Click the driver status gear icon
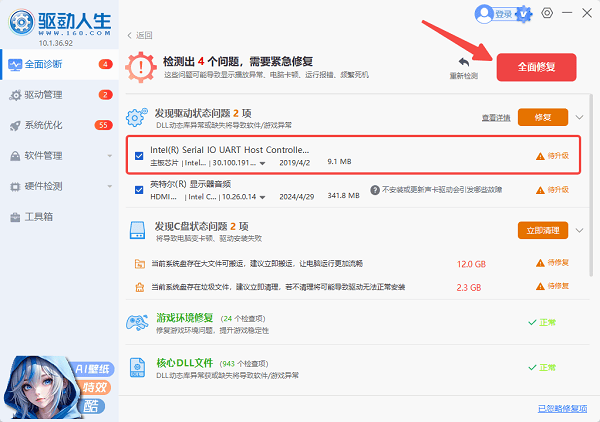This screenshot has width=600, height=422. click(x=137, y=117)
